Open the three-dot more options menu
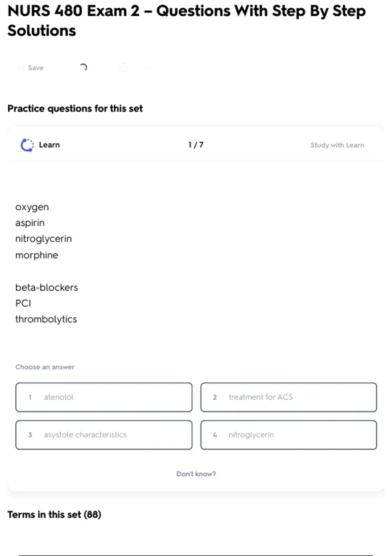The width and height of the screenshot is (392, 556). 147,68
